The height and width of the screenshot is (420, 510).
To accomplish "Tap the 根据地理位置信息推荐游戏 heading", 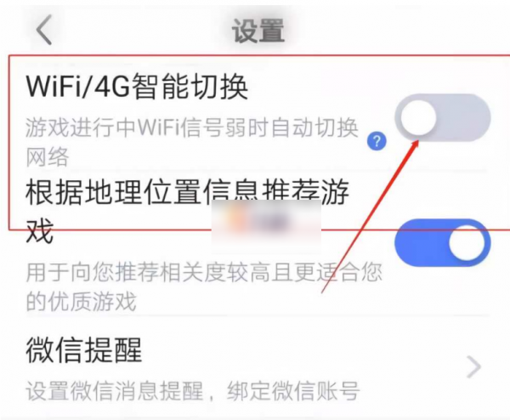I will coord(187,211).
